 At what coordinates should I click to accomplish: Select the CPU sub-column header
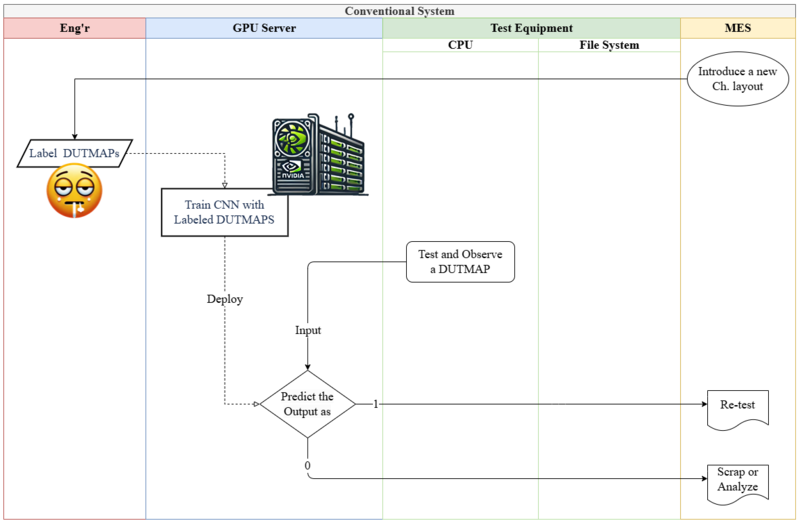[460, 45]
